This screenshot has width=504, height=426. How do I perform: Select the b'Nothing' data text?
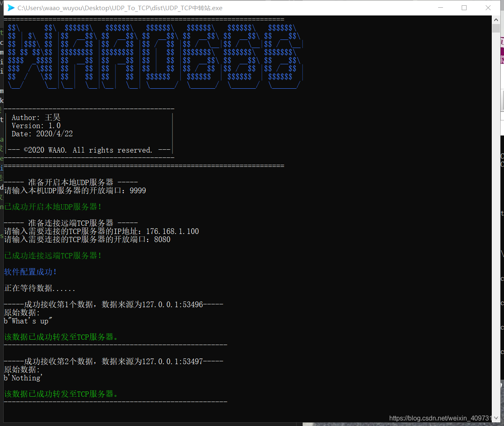(x=22, y=378)
